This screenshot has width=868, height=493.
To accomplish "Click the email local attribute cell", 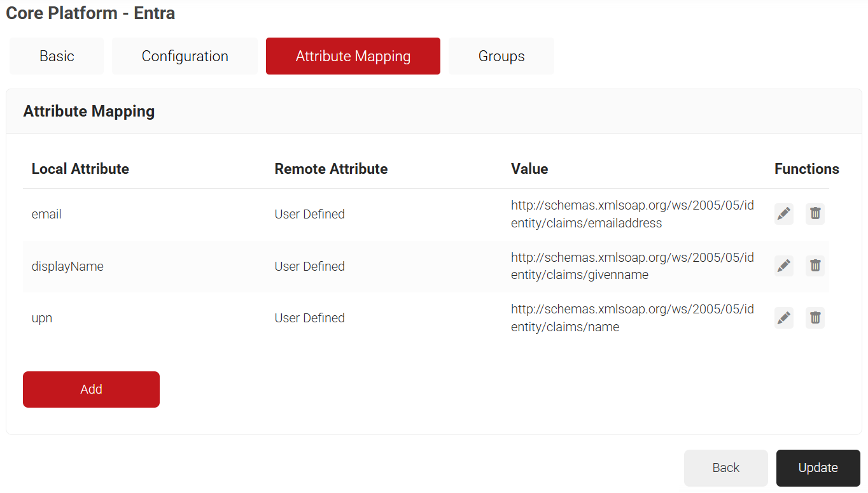I will click(46, 214).
